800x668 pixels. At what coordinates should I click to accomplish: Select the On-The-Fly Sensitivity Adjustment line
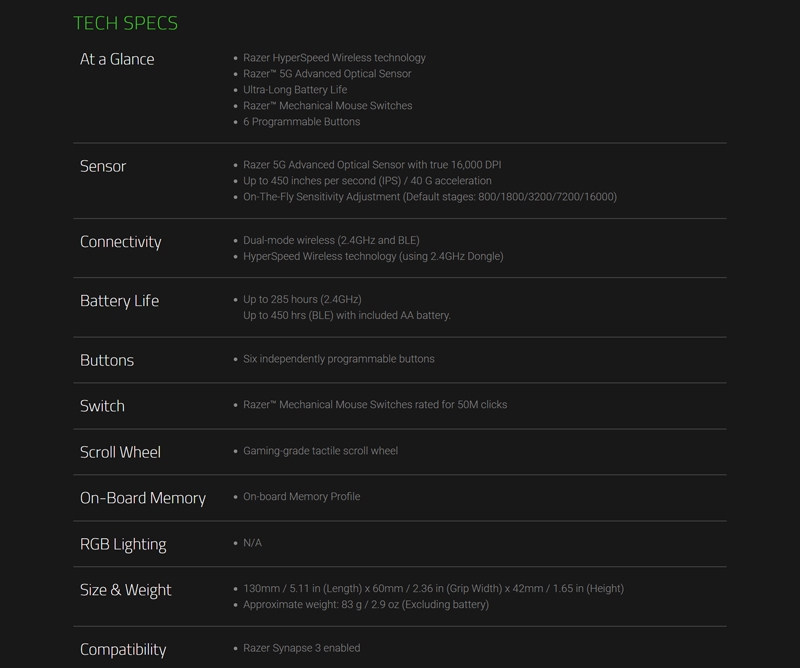pyautogui.click(x=430, y=196)
